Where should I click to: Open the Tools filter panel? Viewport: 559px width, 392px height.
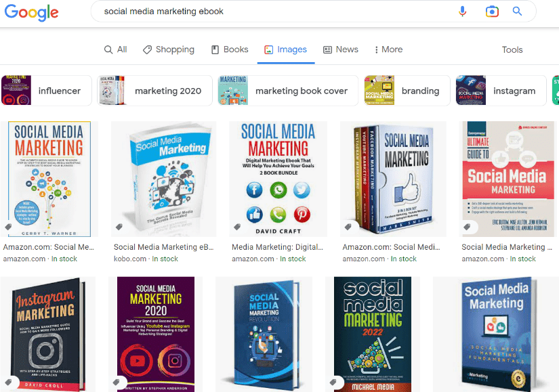512,49
